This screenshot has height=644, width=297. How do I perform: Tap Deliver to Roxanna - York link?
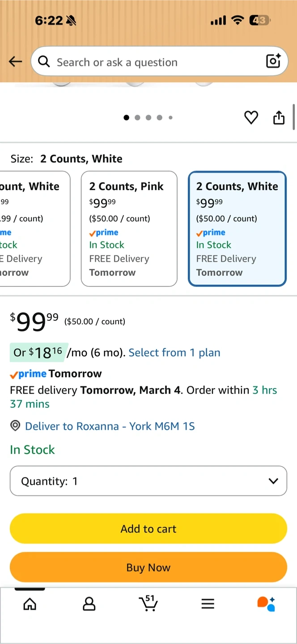(110, 426)
